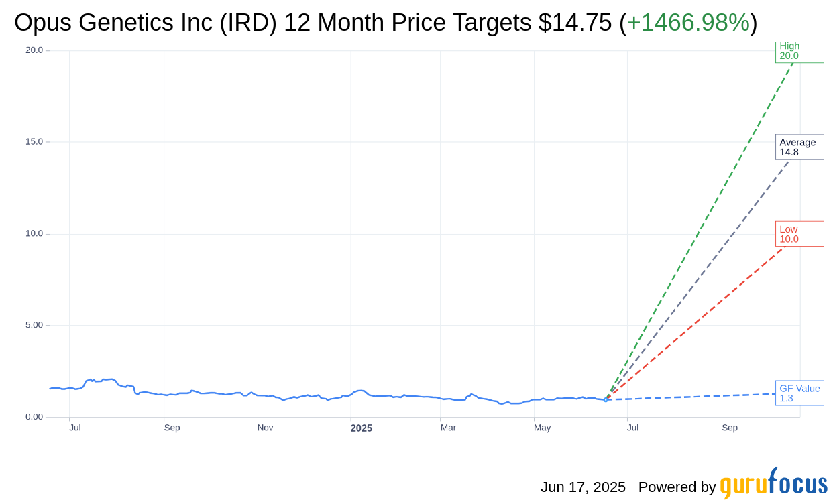Click the Jul axis label
The height and width of the screenshot is (504, 833).
click(x=74, y=428)
